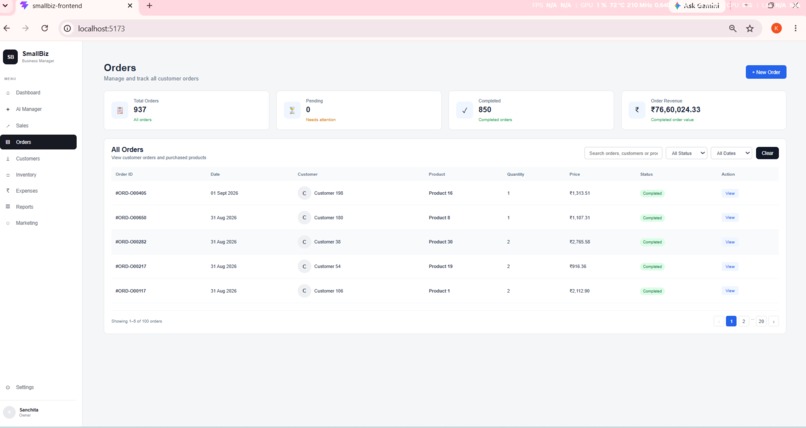806x428 pixels.
Task: Open a new browser tab
Action: (x=149, y=6)
